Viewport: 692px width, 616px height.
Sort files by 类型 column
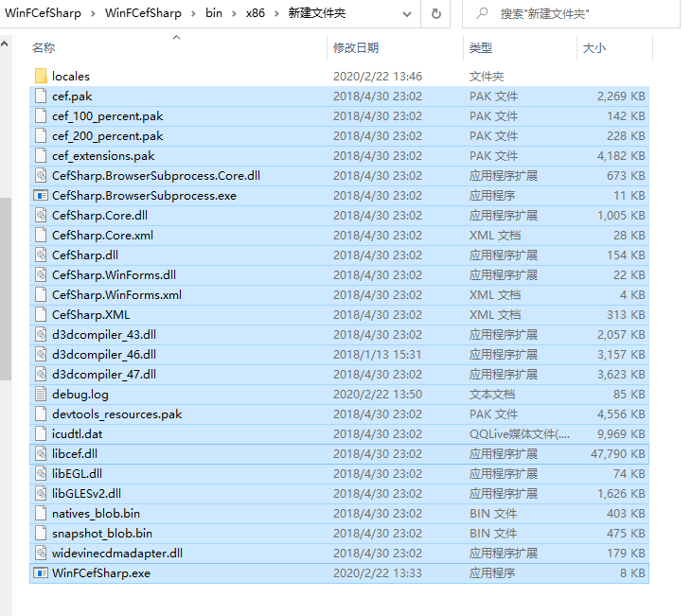(481, 47)
